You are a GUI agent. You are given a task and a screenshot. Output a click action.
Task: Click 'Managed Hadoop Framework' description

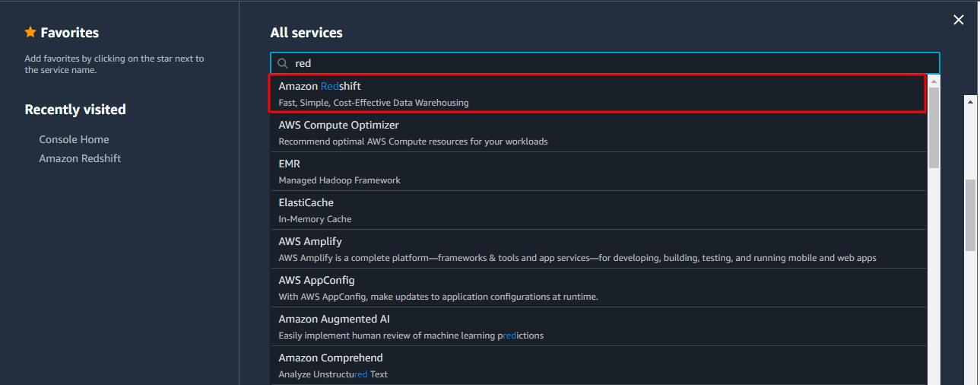tap(339, 180)
